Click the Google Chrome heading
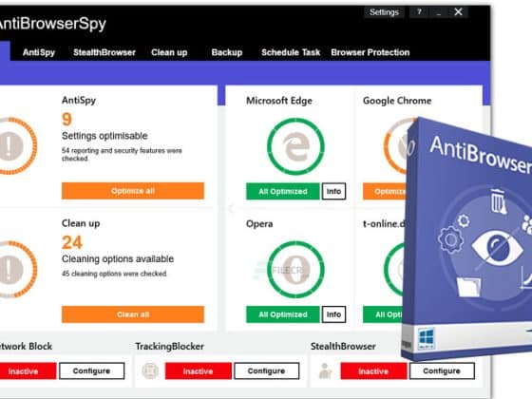This screenshot has height=399, width=532. (397, 101)
